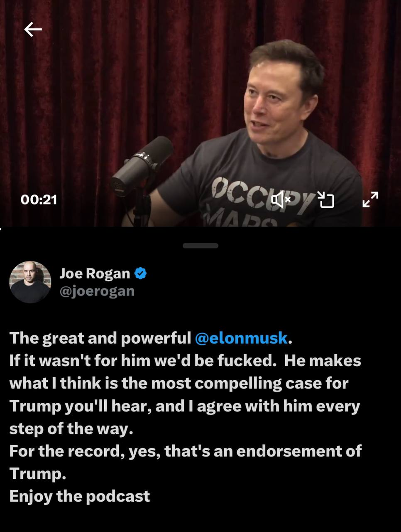This screenshot has height=532, width=401.
Task: Tap the gray sheet drag handle
Action: click(200, 246)
